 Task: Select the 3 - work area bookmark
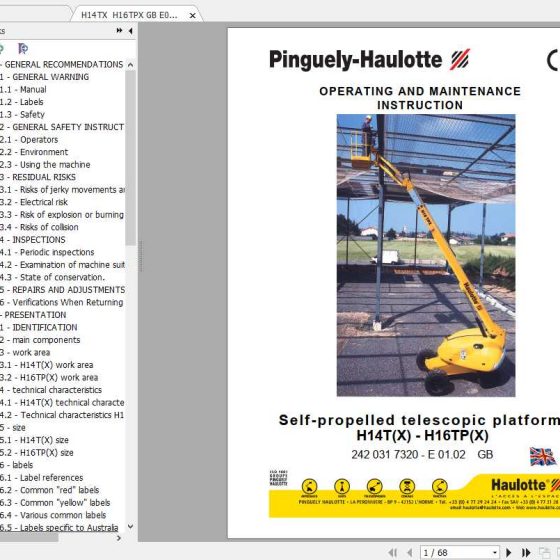tap(25, 352)
